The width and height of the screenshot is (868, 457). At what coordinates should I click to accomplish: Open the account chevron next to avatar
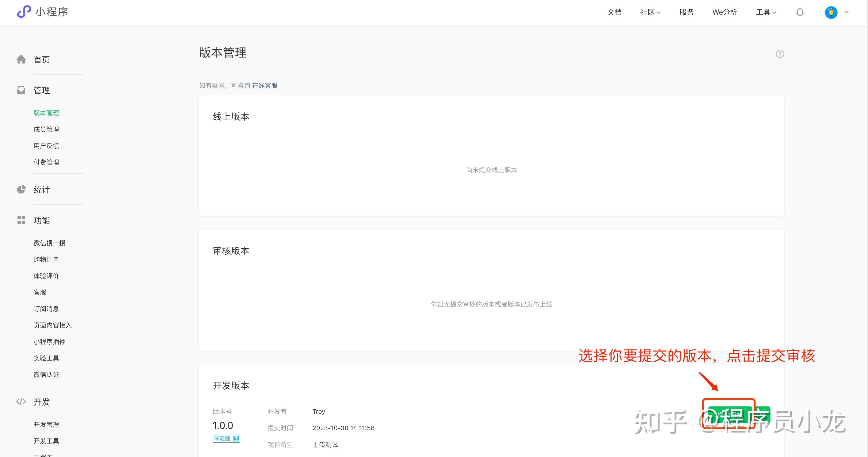point(846,12)
